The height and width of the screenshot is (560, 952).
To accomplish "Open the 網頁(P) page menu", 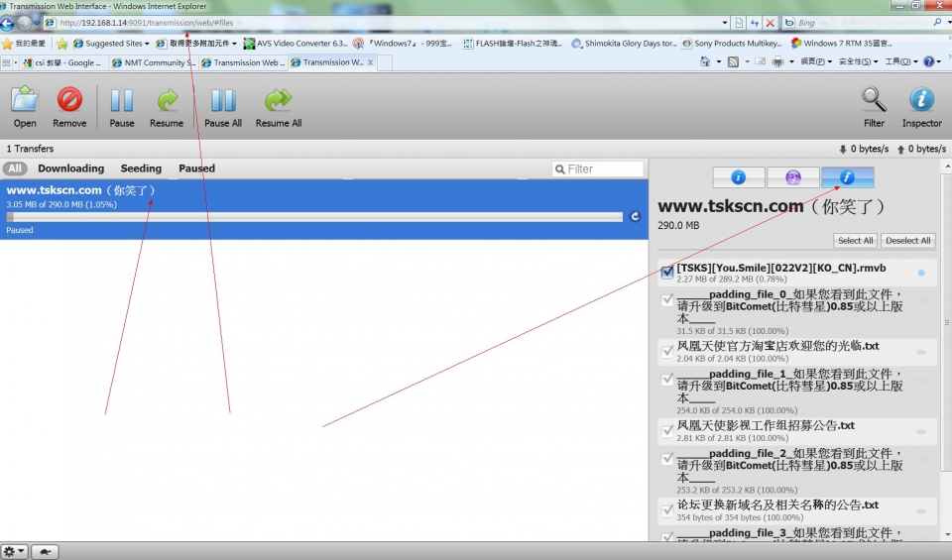I will (x=816, y=61).
